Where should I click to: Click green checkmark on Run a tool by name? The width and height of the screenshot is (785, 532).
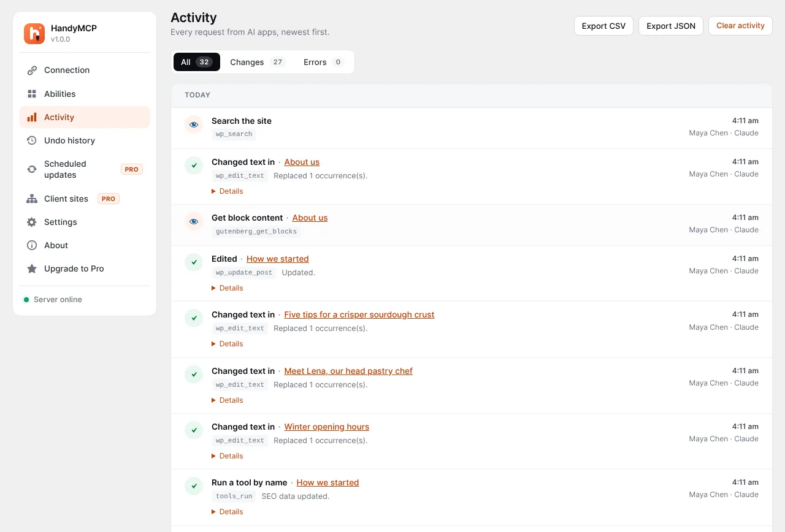tap(194, 486)
